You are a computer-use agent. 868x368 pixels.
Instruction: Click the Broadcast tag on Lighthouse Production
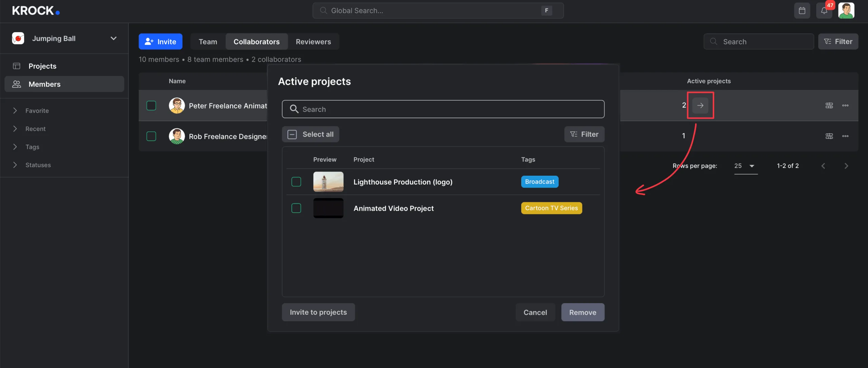(539, 181)
